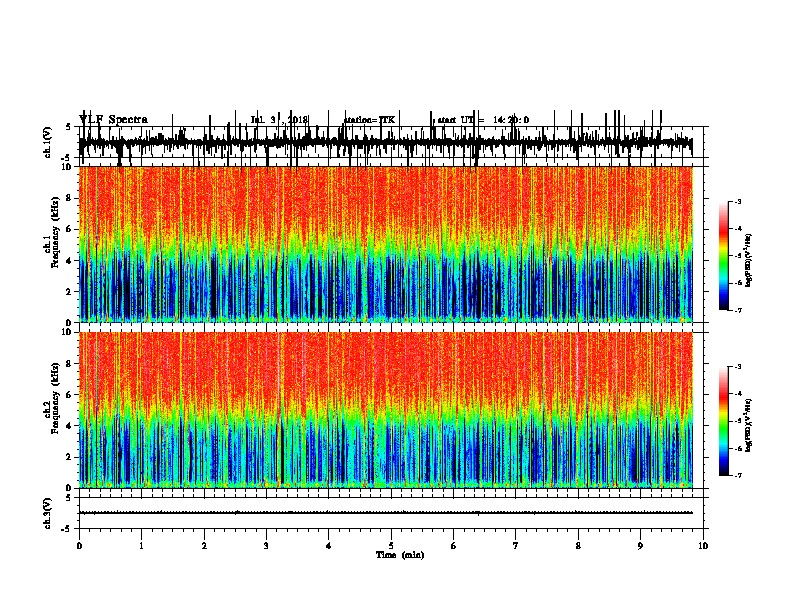Click the ch.2 spectrogram color scale bar
This screenshot has width=792, height=612.
pyautogui.click(x=723, y=421)
